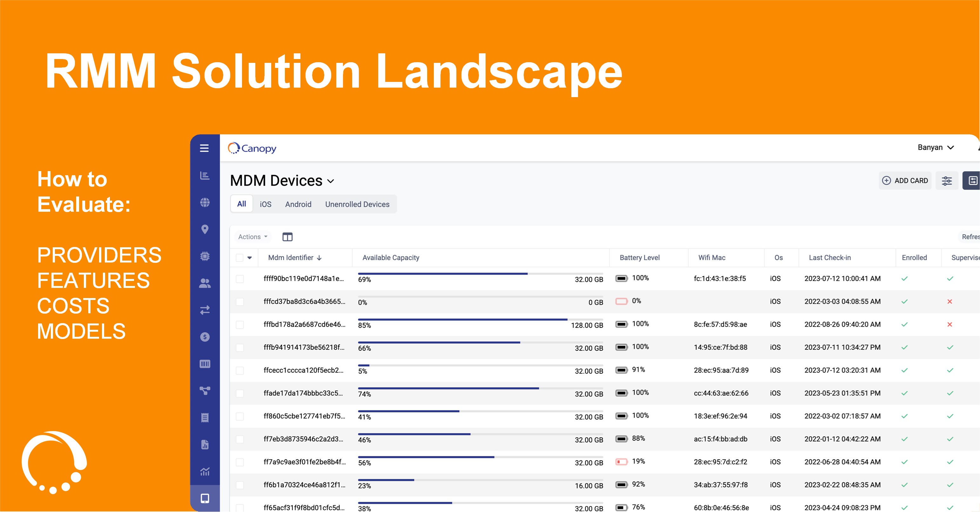Switch to the iOS devices tab
980x512 pixels.
[265, 204]
